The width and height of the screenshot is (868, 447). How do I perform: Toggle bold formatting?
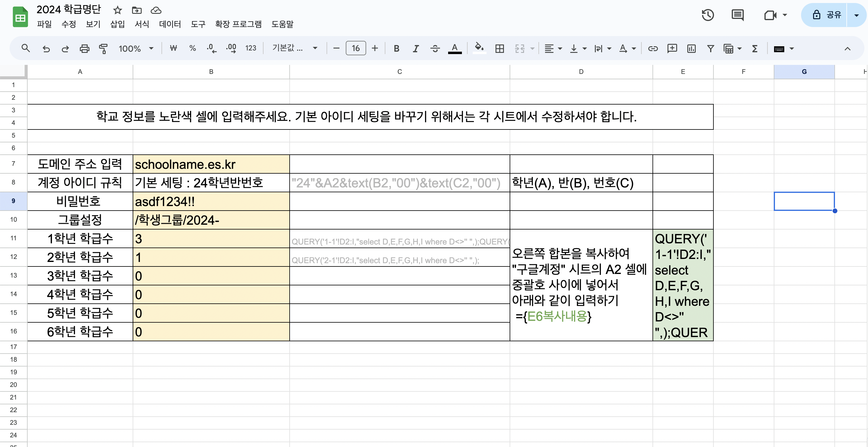(x=396, y=49)
